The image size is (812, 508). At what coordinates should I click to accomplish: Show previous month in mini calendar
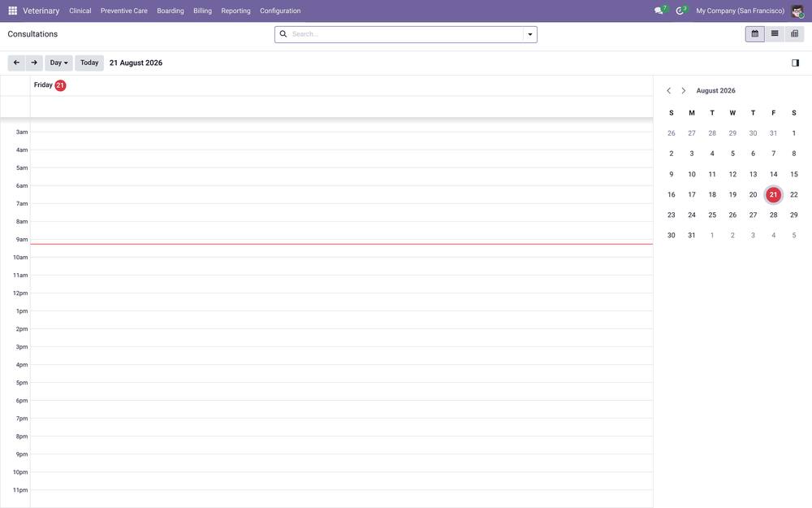click(668, 91)
